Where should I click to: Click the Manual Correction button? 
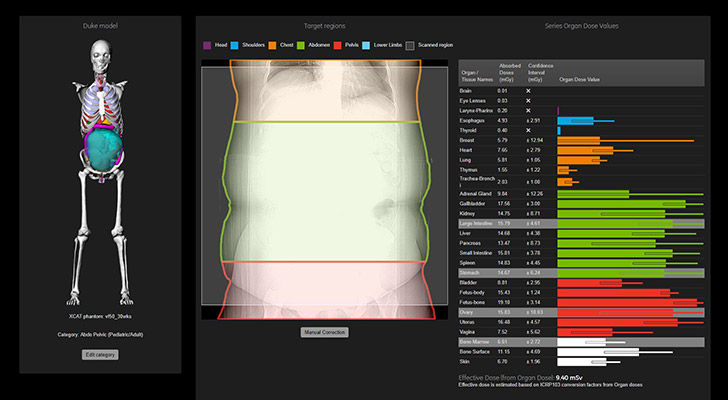coord(325,332)
